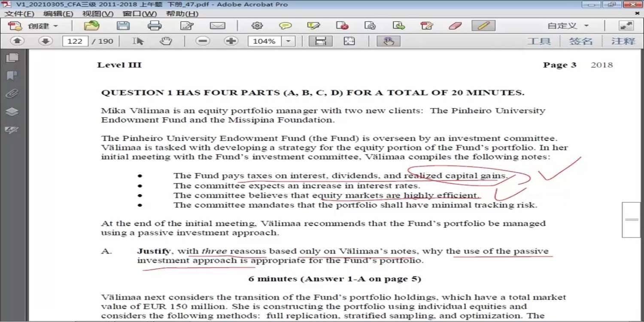Viewport: 644px width, 322px height.
Task: Select the highlight text tool
Action: tap(314, 26)
